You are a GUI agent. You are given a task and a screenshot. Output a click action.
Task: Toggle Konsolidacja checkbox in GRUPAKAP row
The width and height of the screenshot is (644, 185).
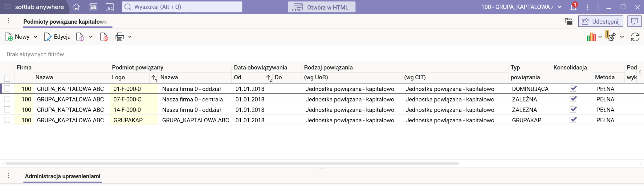573,120
